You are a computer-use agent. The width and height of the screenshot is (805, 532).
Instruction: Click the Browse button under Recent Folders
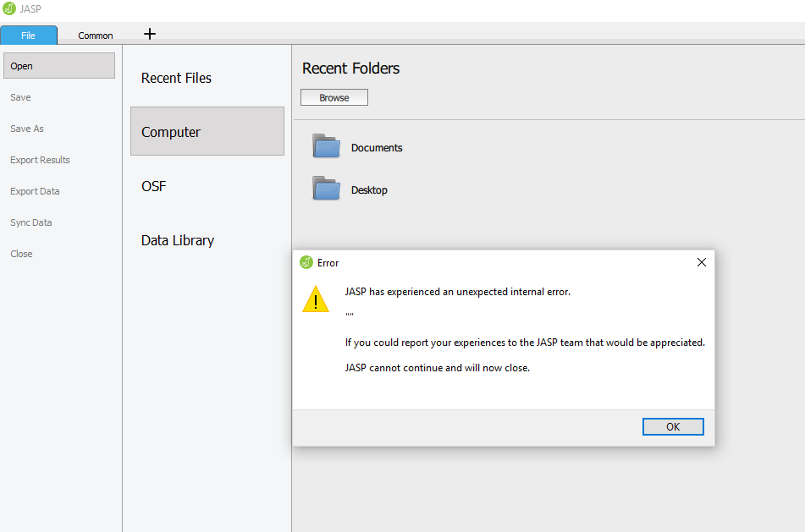(334, 96)
